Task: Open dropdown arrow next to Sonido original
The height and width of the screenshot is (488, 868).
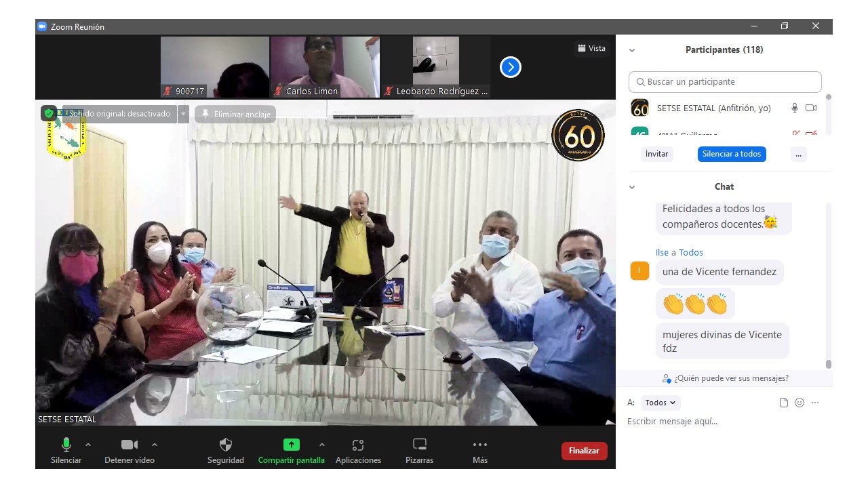Action: (x=184, y=114)
